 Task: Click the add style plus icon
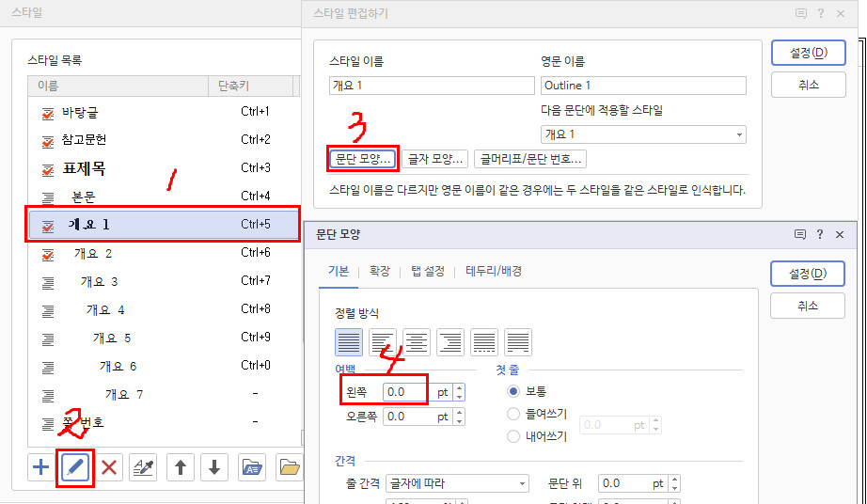[40, 467]
